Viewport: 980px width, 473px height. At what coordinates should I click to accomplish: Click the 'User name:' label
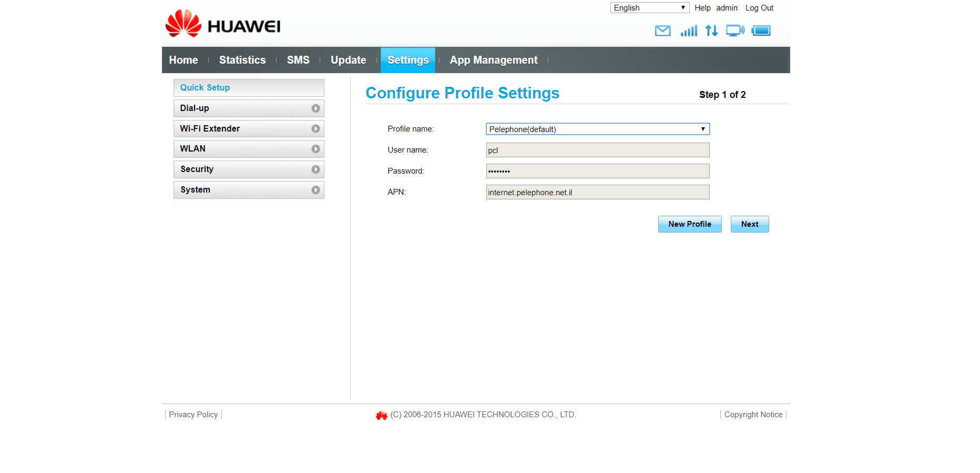tap(408, 150)
